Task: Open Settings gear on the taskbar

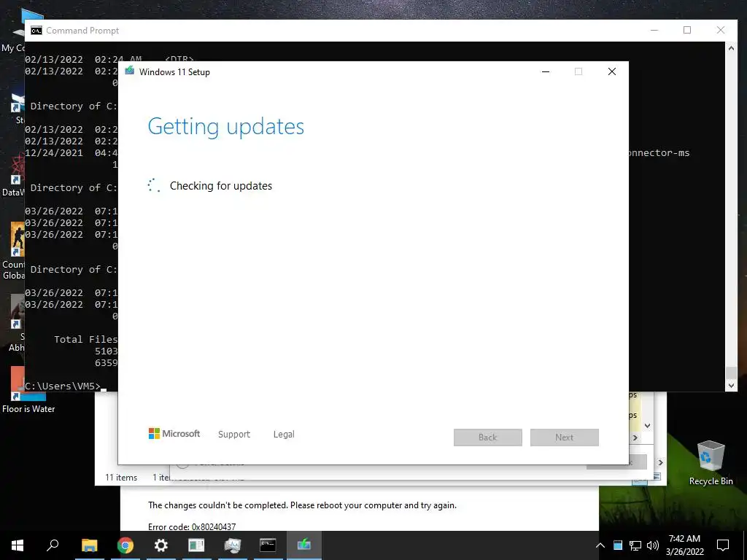Action: tap(161, 545)
